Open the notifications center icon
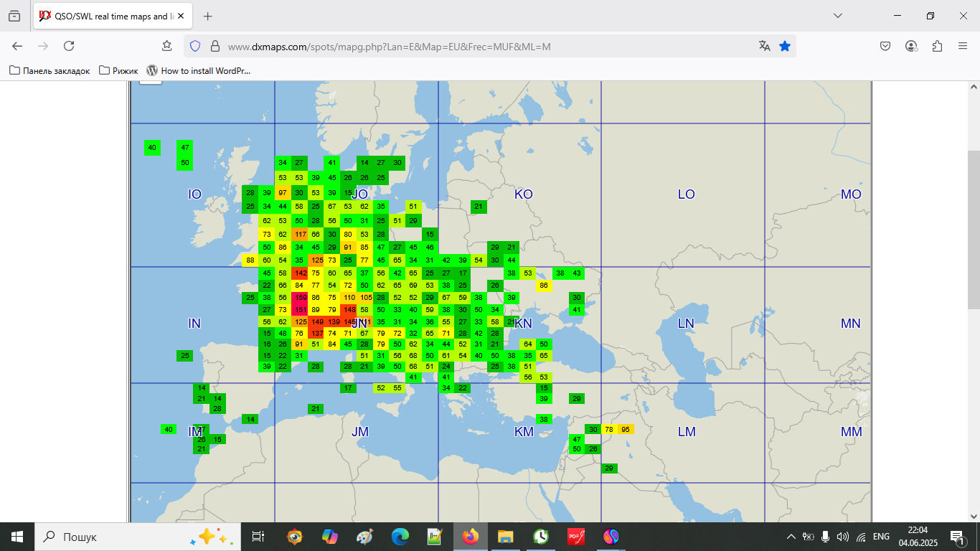This screenshot has width=980, height=551. point(956,537)
